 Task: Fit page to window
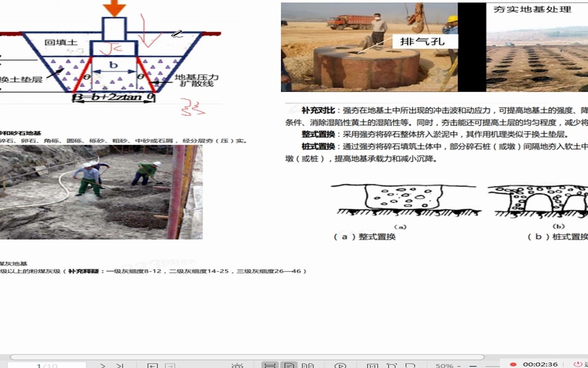tap(392, 366)
